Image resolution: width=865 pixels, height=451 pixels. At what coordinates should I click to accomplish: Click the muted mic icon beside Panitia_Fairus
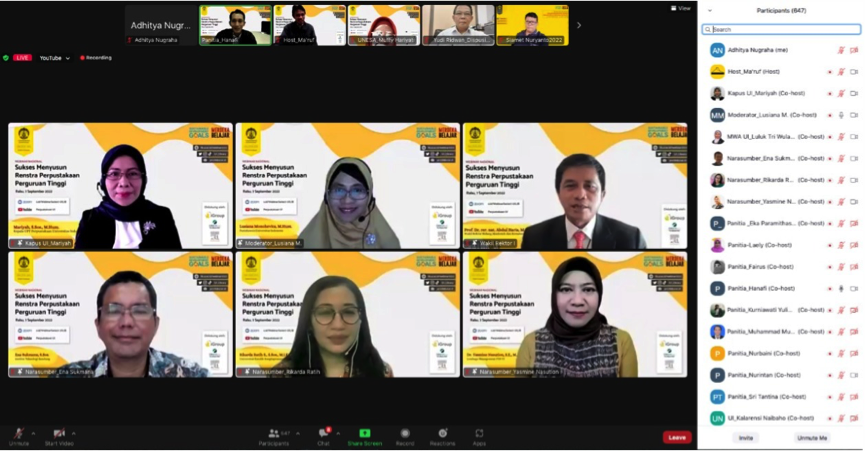coord(841,267)
